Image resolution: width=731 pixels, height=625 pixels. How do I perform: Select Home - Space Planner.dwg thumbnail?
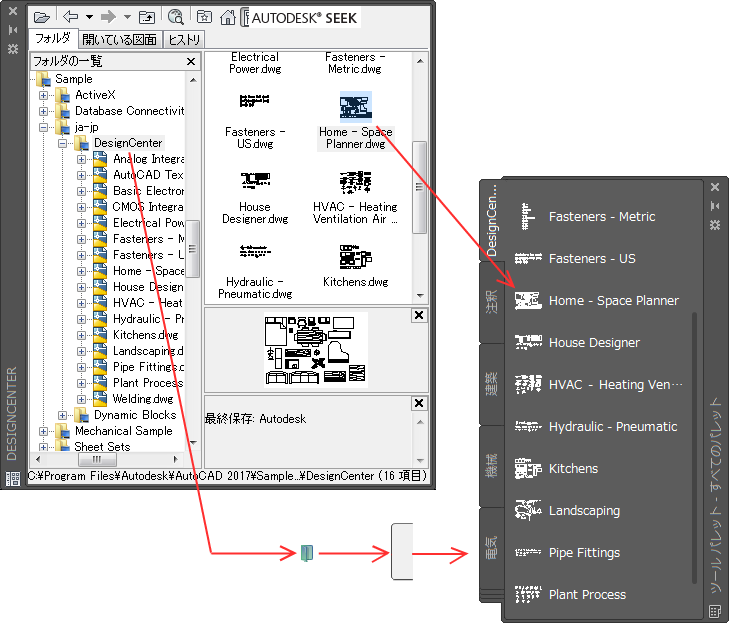tap(356, 106)
